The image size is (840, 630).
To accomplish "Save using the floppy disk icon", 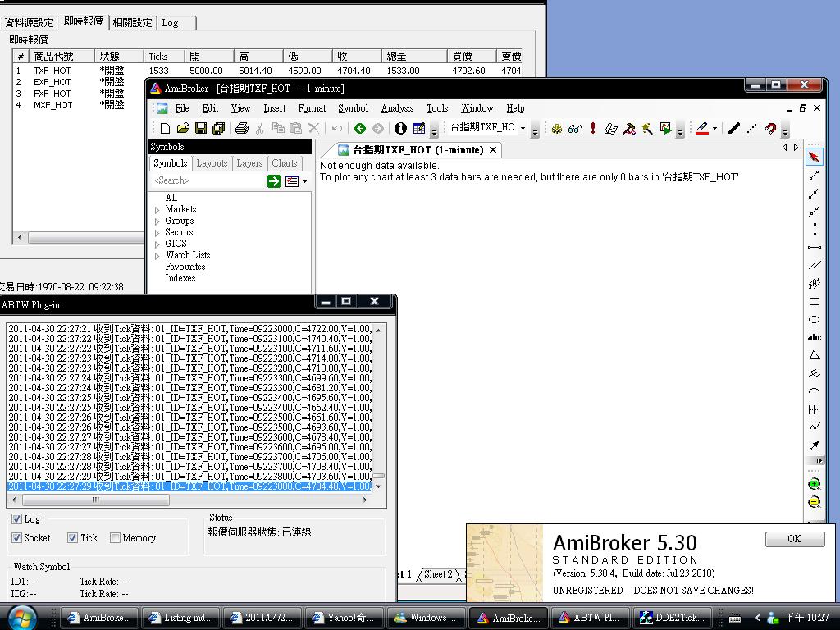I will pyautogui.click(x=201, y=128).
